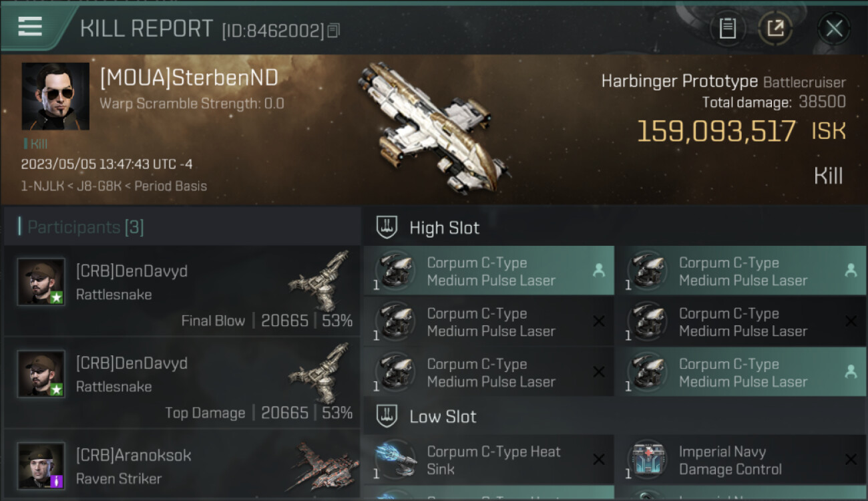The height and width of the screenshot is (501, 868).
Task: Select the Aranoksok Raven Striker participant
Action: click(182, 466)
